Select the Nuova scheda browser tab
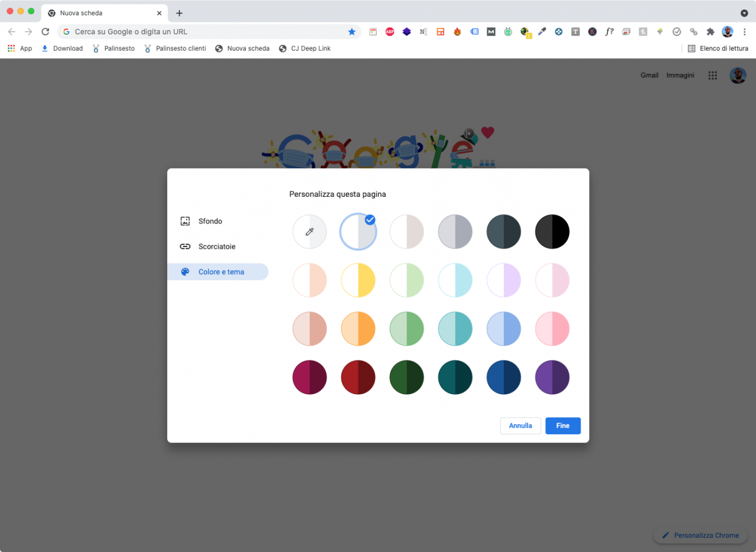 point(104,13)
